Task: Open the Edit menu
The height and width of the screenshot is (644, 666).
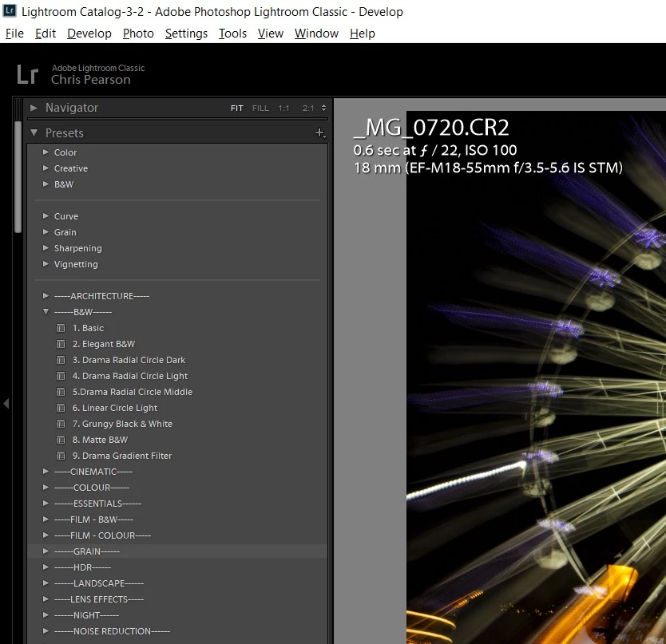Action: tap(46, 33)
